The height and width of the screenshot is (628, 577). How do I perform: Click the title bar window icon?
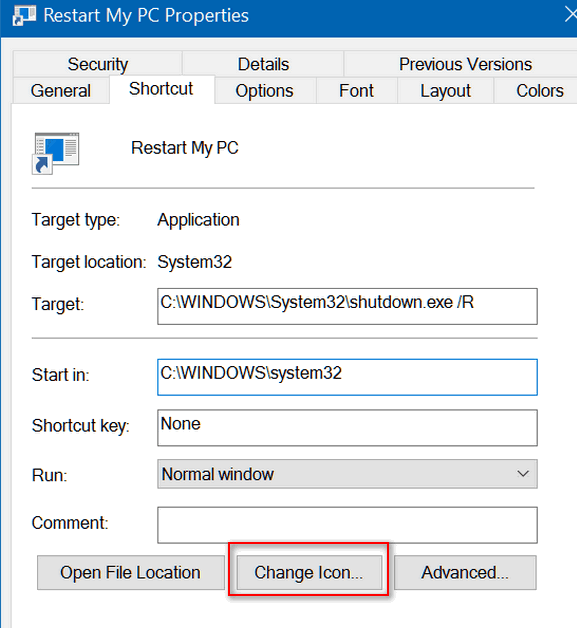tap(23, 16)
